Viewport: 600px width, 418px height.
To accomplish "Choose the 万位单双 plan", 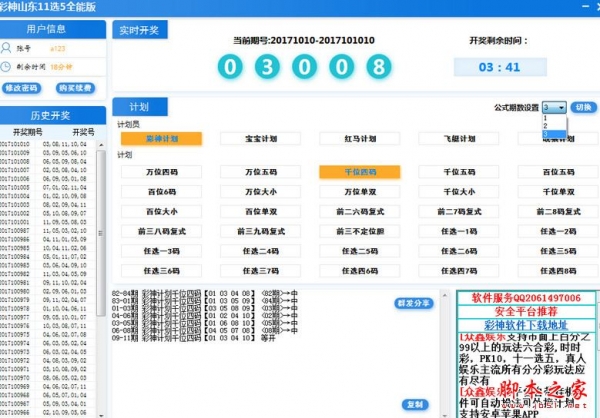I will 360,192.
